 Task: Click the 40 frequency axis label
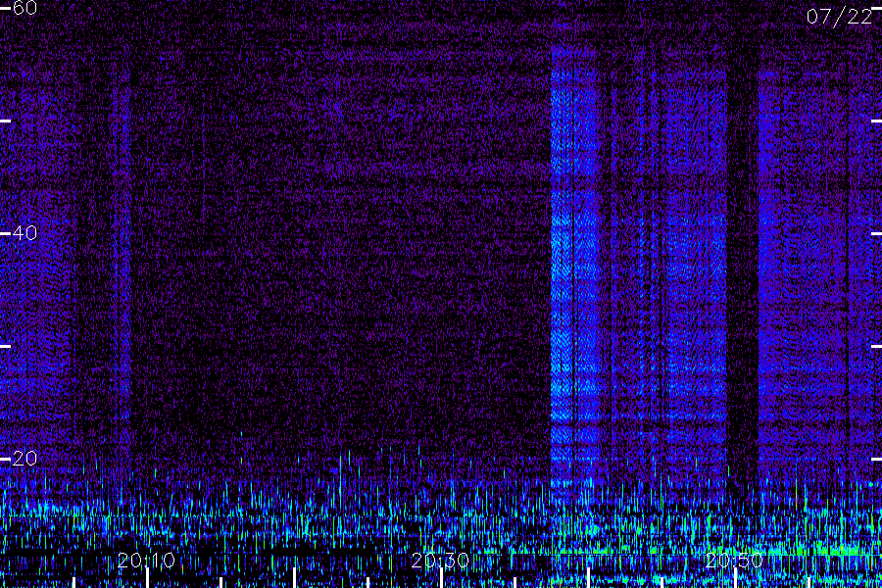24,233
